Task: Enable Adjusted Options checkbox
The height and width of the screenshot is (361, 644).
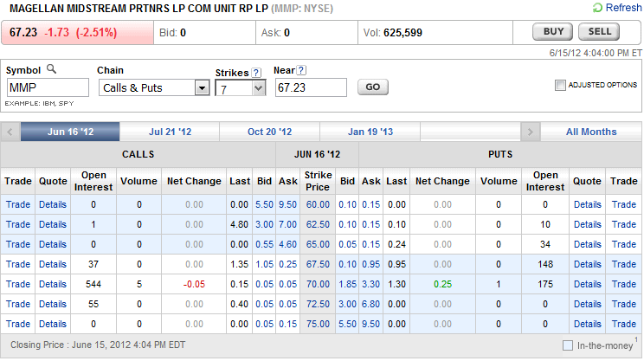Action: [x=560, y=85]
